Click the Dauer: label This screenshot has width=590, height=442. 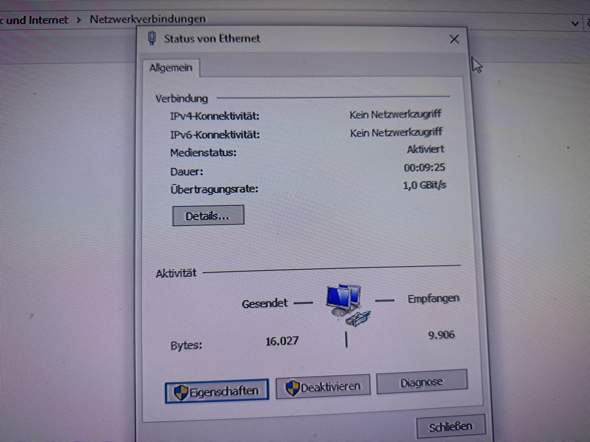click(187, 172)
